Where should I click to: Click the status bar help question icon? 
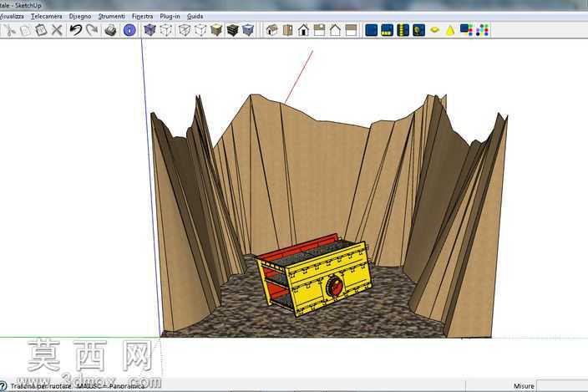point(3,386)
